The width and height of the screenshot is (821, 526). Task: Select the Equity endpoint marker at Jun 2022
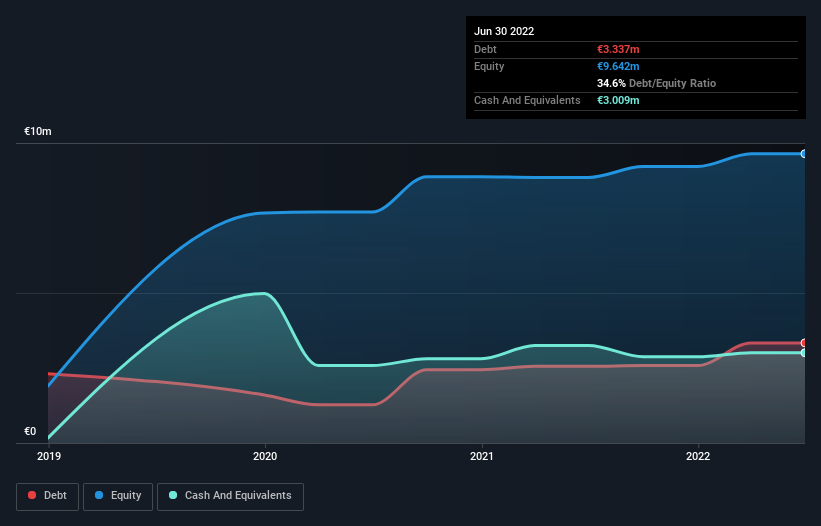[803, 154]
